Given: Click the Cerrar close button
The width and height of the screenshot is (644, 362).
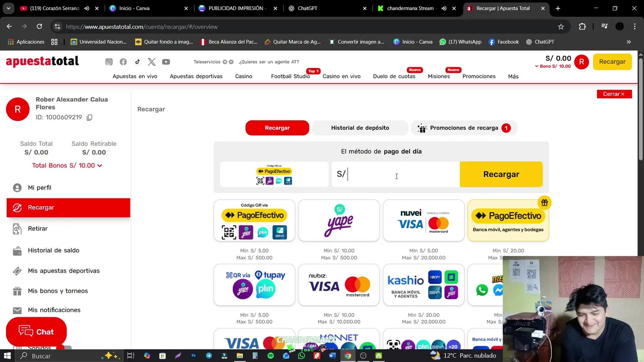Looking at the screenshot, I should [x=614, y=94].
